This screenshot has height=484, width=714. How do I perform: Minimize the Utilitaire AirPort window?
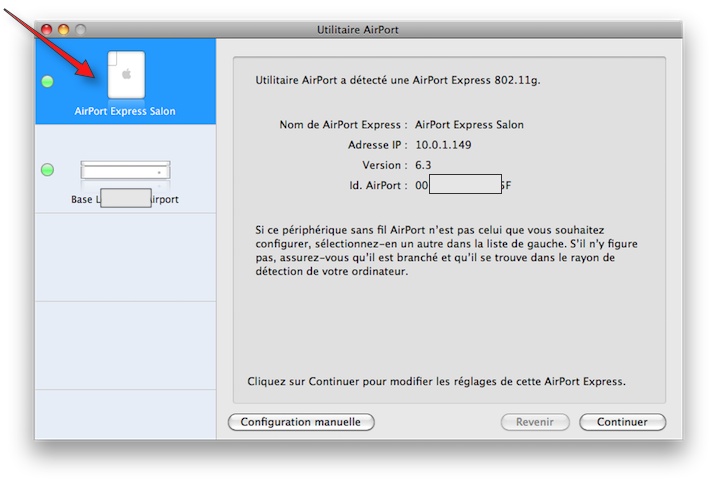(63, 30)
